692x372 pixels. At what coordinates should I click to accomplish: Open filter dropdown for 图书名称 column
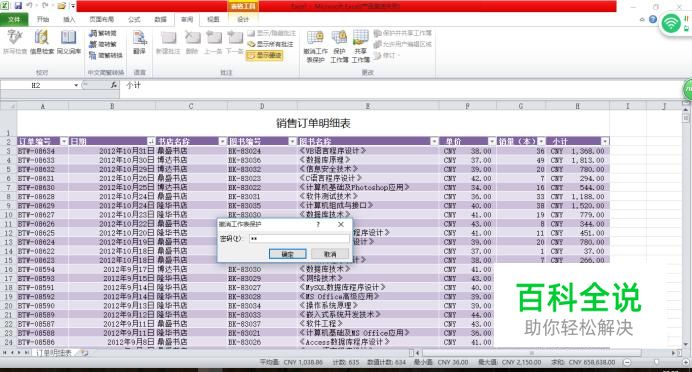click(435, 141)
